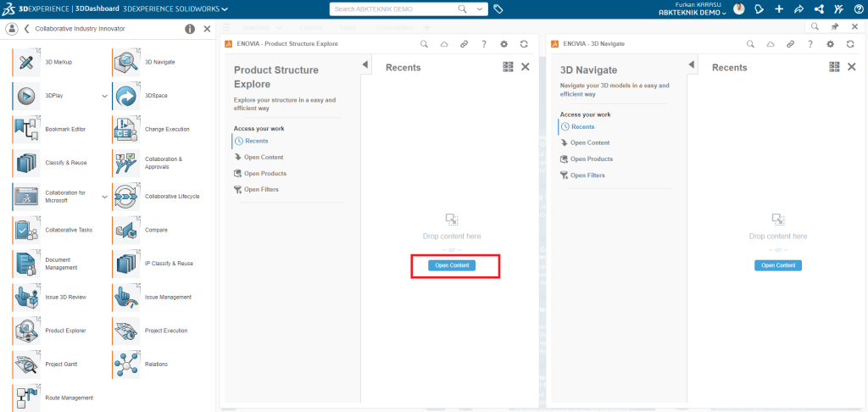Open the Bookmark Editor app
The height and width of the screenshot is (412, 868).
click(x=25, y=129)
